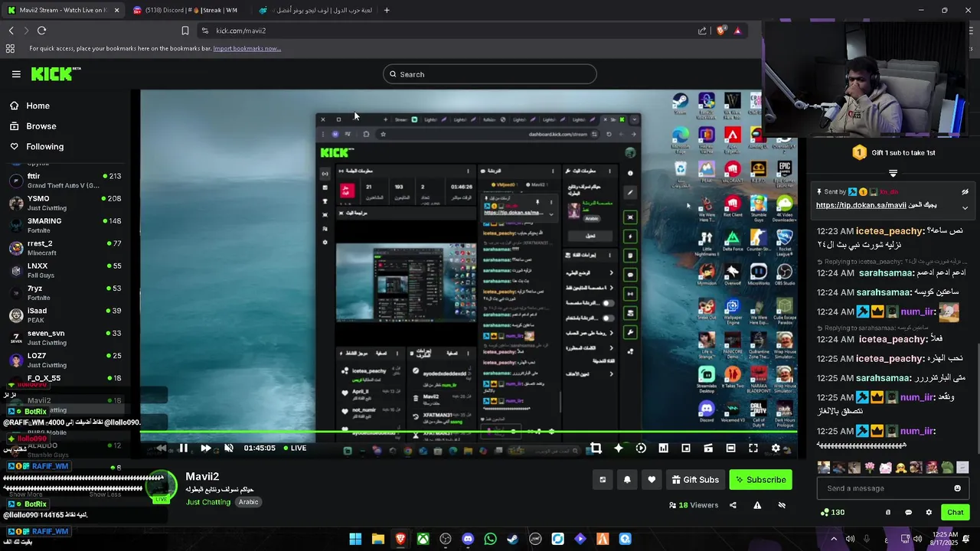Pause the stream playback
This screenshot has width=980, height=551.
[184, 448]
